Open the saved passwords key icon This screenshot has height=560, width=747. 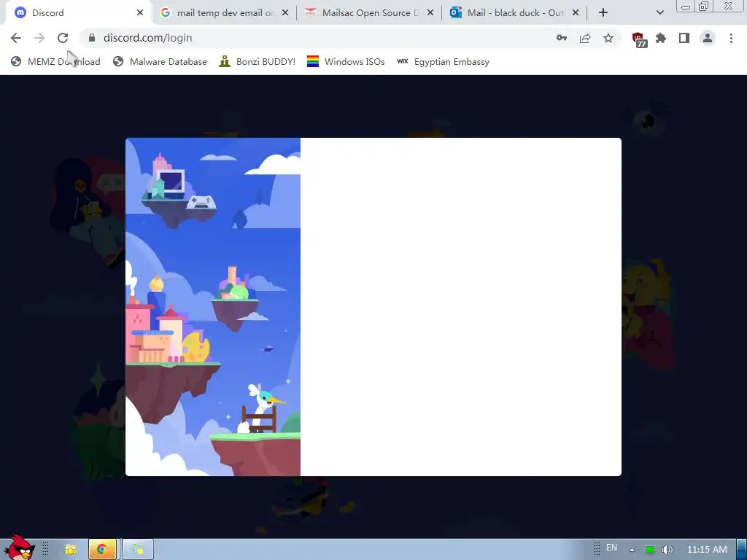[562, 38]
